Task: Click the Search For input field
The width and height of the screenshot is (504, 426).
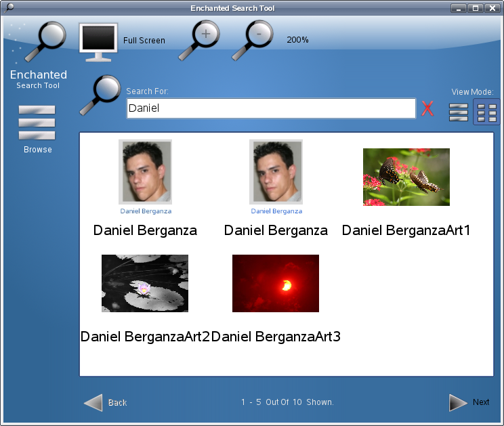Action: 271,108
